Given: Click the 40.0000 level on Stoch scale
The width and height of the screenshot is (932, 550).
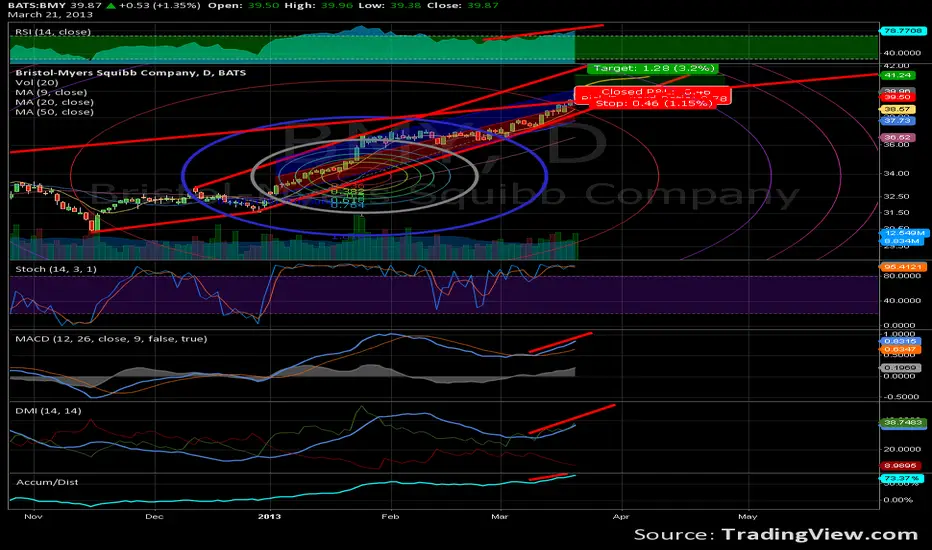Looking at the screenshot, I should pyautogui.click(x=902, y=301).
